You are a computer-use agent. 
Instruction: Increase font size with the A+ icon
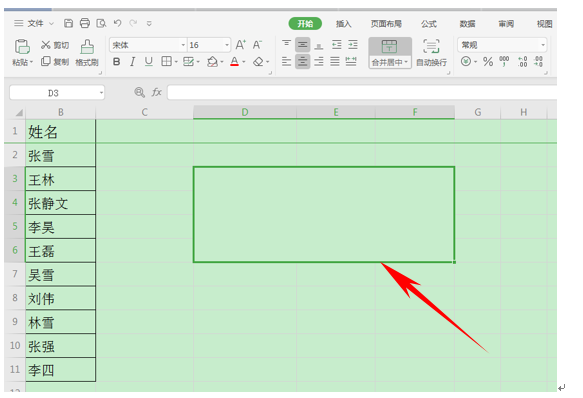(241, 45)
